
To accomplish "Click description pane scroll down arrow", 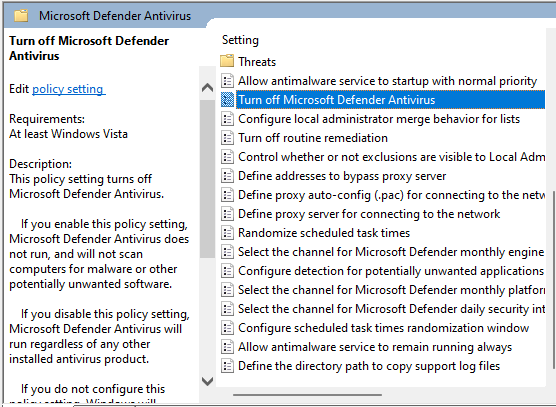I will tap(207, 381).
